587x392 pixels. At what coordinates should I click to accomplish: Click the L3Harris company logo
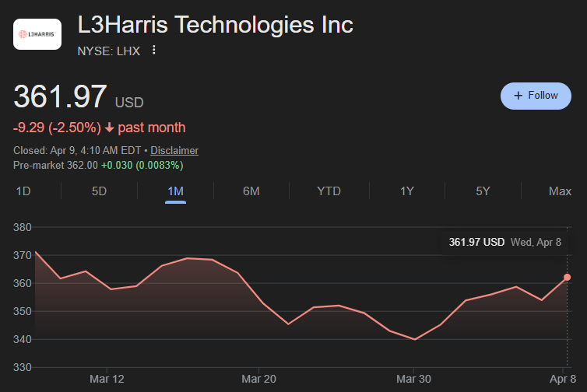pos(37,34)
